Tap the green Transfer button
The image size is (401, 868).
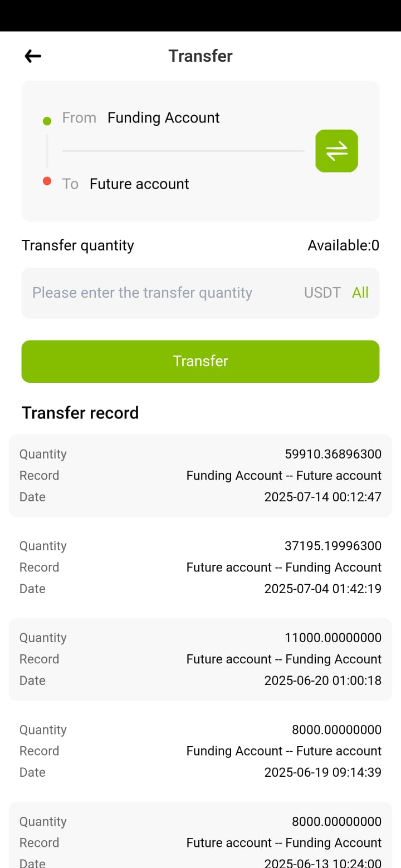tap(200, 361)
